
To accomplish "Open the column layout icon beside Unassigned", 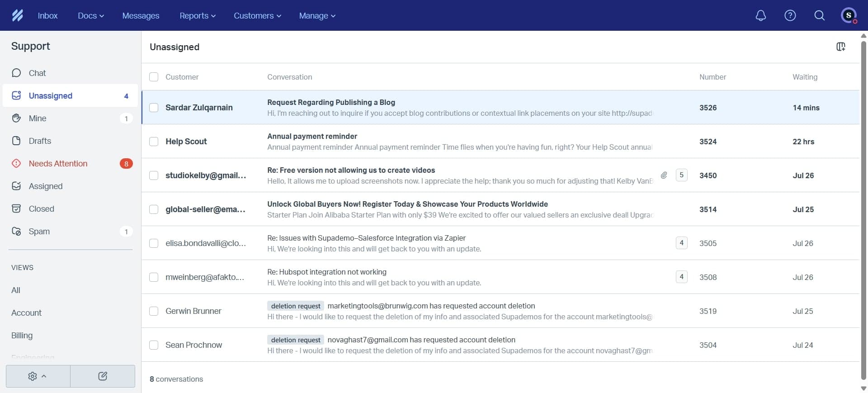I will [840, 47].
